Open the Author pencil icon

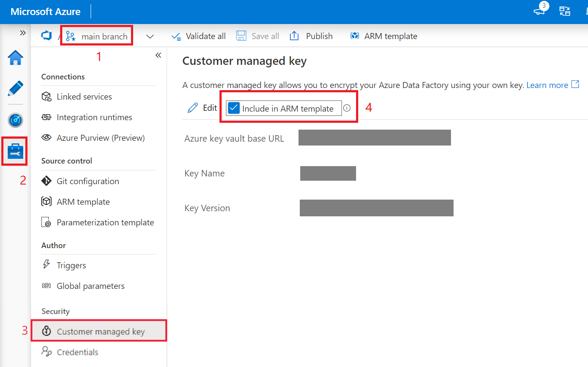coord(15,88)
